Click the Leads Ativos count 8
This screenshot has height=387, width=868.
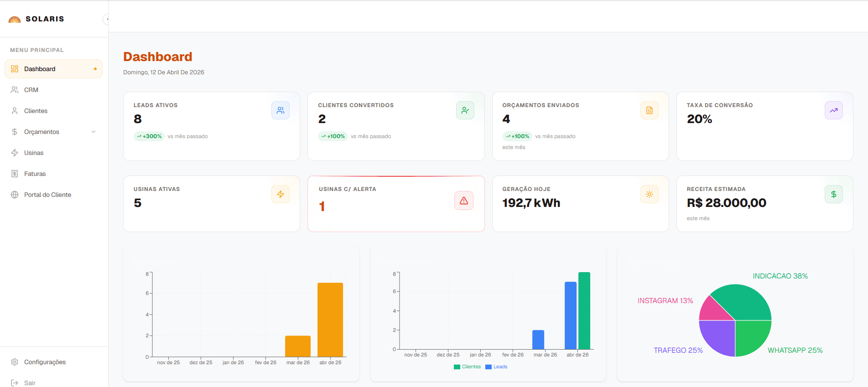click(138, 119)
